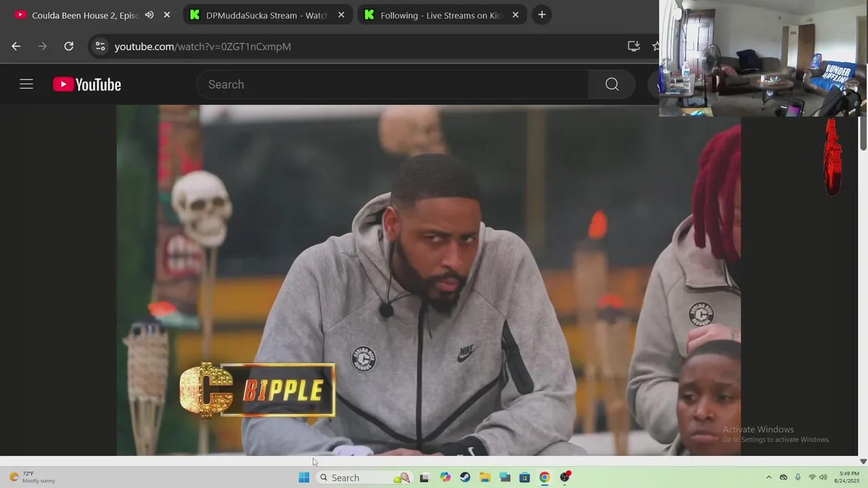Open the taskbar app with the monitor icon beside File Explorer
The image size is (868, 488).
tap(505, 478)
